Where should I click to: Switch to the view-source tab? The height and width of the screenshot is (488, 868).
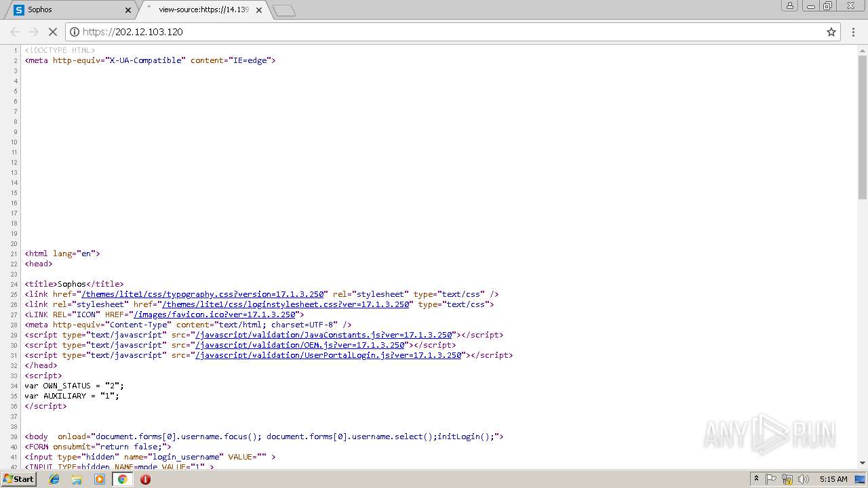(203, 10)
